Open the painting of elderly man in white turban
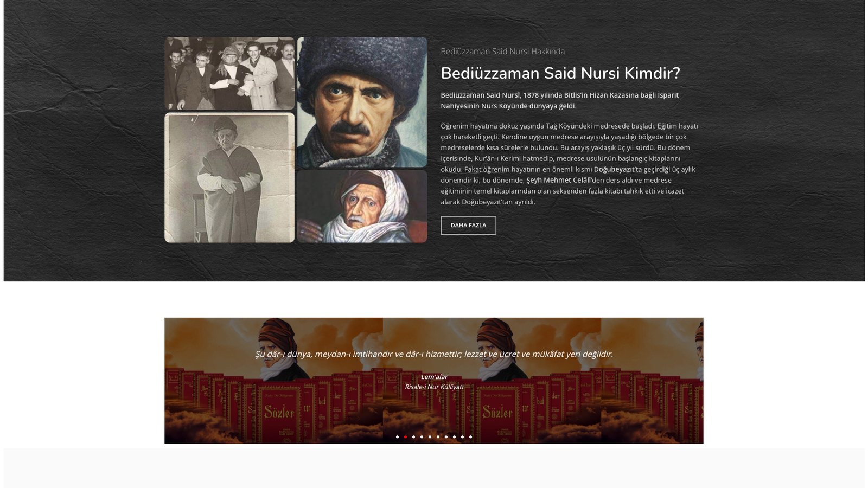The width and height of the screenshot is (868, 488). (x=362, y=206)
